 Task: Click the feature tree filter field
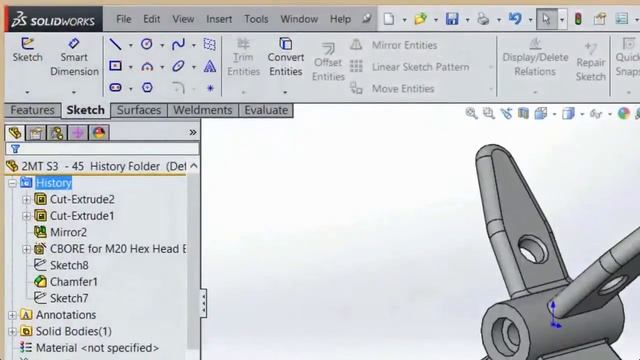(x=102, y=149)
